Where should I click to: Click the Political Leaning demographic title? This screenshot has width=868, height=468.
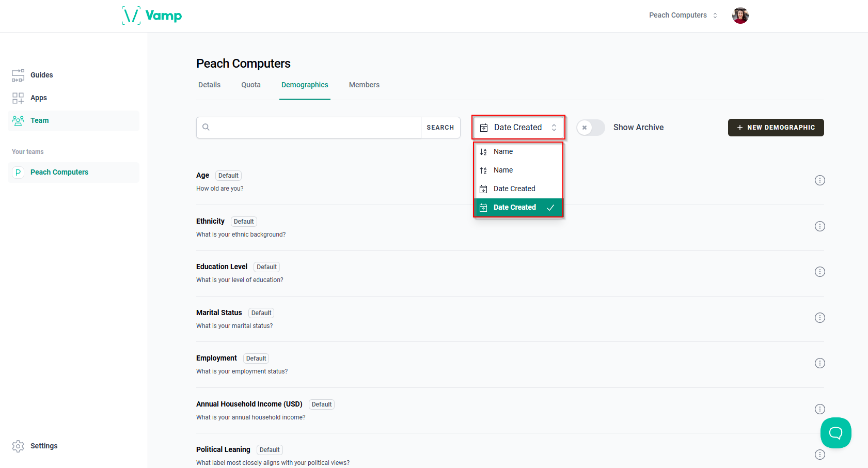[x=223, y=449]
